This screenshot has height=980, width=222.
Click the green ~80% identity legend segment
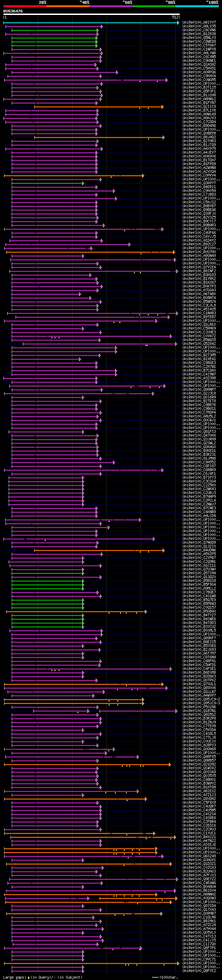pyautogui.click(x=154, y=6)
